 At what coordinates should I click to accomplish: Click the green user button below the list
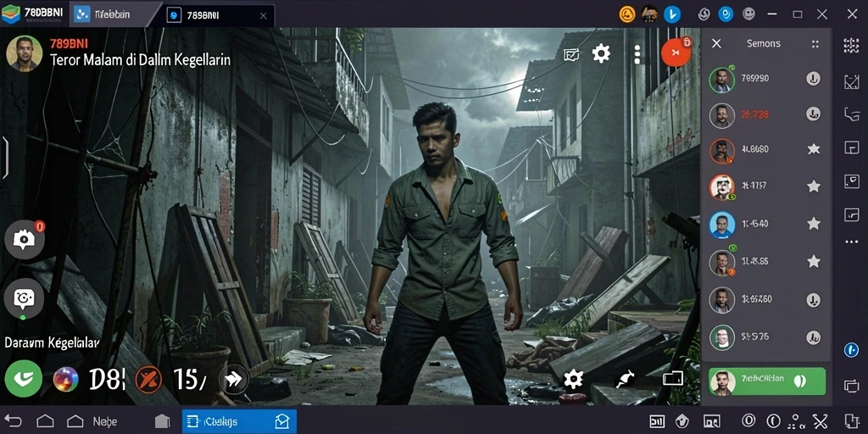[x=766, y=381]
